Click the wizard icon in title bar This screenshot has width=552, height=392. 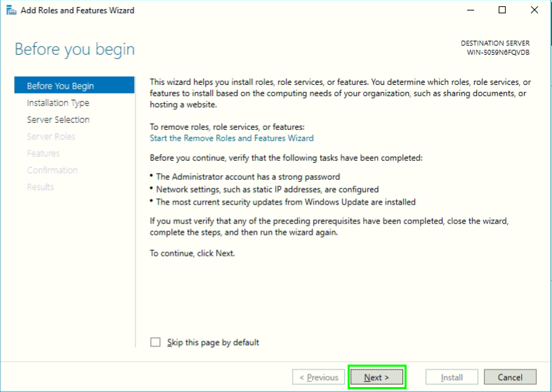11,11
